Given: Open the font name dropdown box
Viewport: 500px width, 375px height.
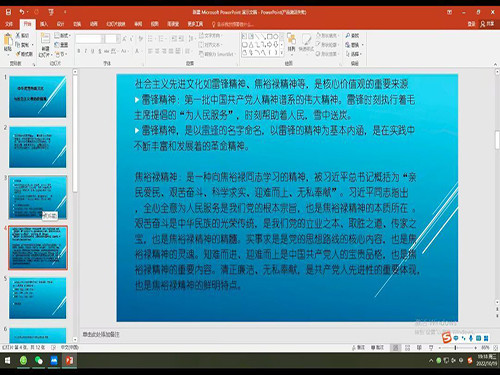Looking at the screenshot, I should [x=89, y=39].
